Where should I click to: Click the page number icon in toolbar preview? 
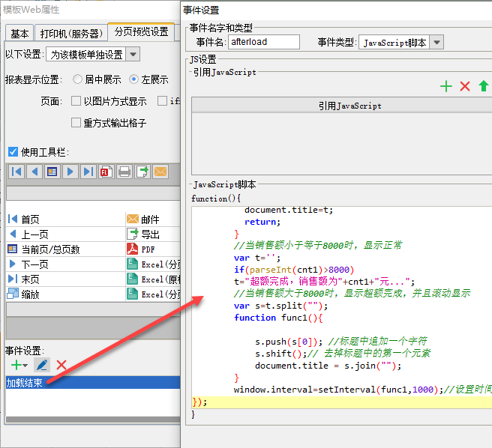click(x=52, y=172)
